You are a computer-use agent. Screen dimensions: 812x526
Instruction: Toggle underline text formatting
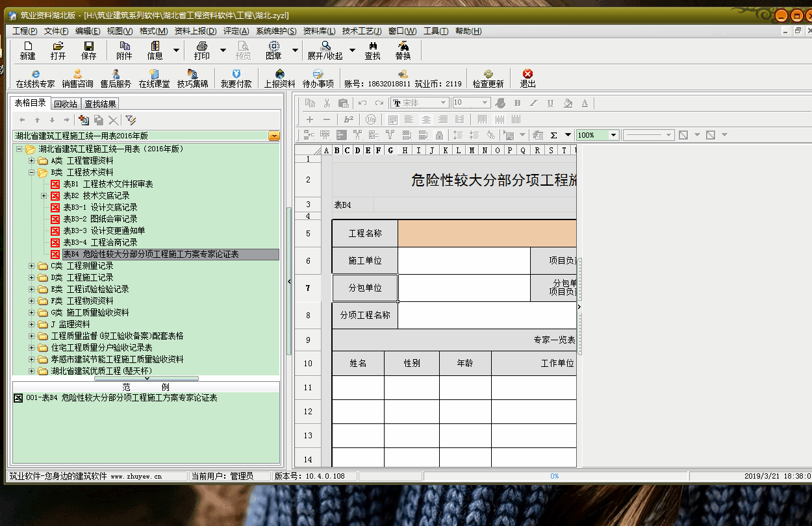[550, 103]
